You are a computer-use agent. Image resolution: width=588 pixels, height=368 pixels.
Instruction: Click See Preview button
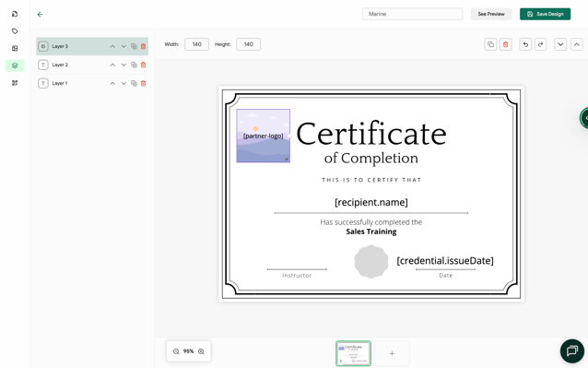tap(491, 14)
